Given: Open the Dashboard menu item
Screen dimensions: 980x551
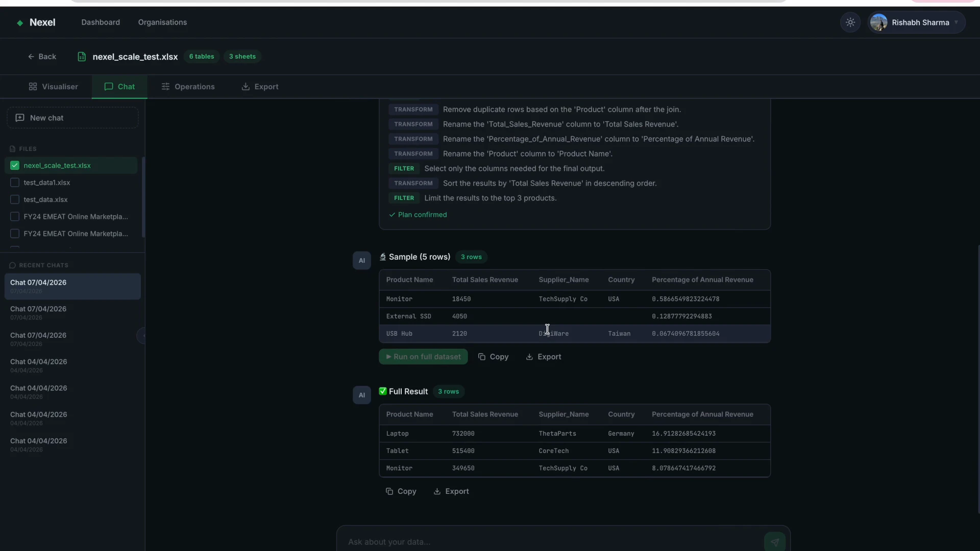Looking at the screenshot, I should (x=100, y=22).
